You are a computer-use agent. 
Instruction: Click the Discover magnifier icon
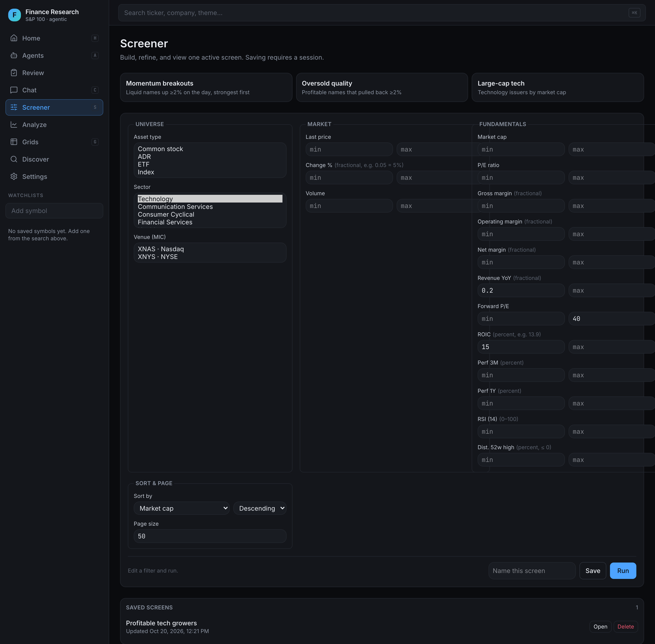14,159
